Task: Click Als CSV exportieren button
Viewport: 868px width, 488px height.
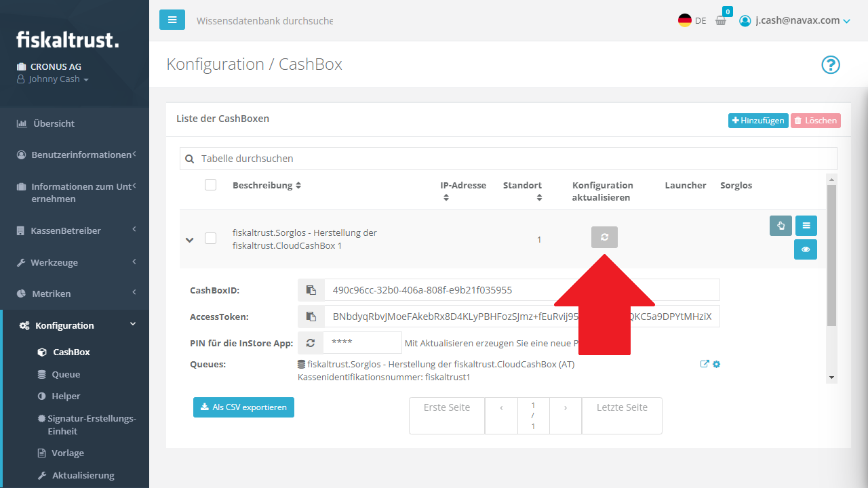Action: point(243,407)
